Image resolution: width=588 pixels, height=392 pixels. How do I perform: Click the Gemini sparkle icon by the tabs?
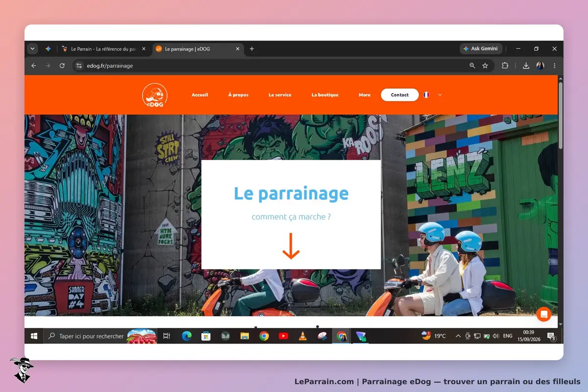tap(48, 49)
